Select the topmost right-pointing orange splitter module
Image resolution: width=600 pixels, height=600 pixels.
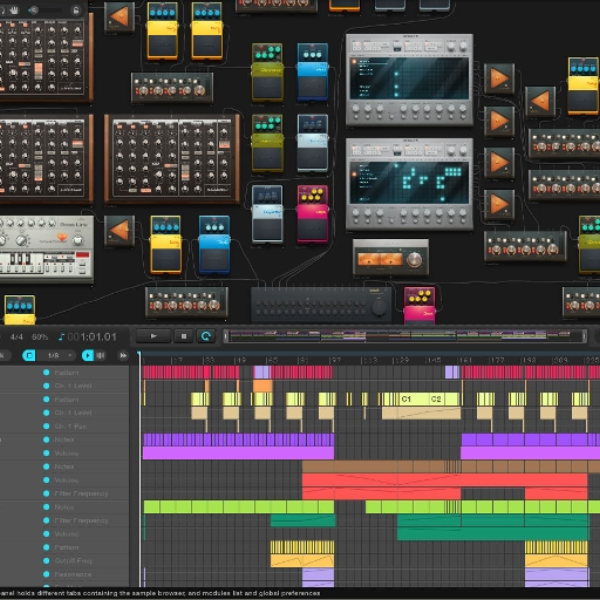[499, 78]
